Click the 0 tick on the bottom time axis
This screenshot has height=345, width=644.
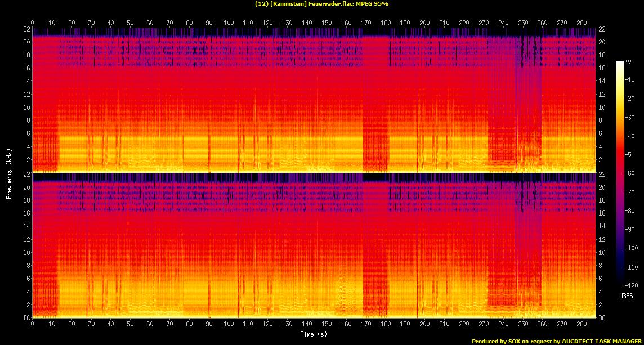(x=32, y=324)
